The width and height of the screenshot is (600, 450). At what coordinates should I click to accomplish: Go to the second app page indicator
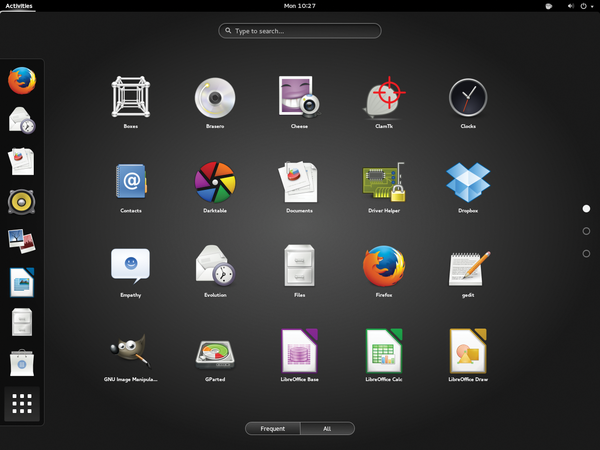click(x=586, y=231)
